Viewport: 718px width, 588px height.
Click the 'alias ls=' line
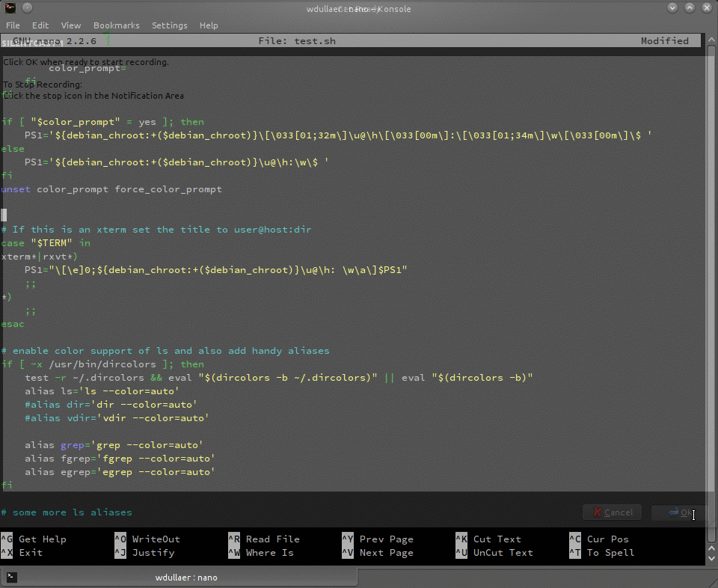102,391
